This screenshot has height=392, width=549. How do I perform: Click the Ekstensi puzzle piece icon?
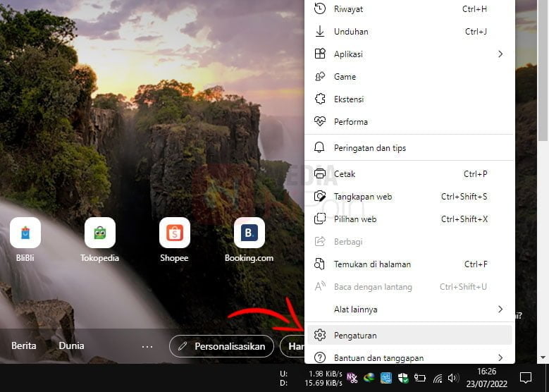(320, 99)
